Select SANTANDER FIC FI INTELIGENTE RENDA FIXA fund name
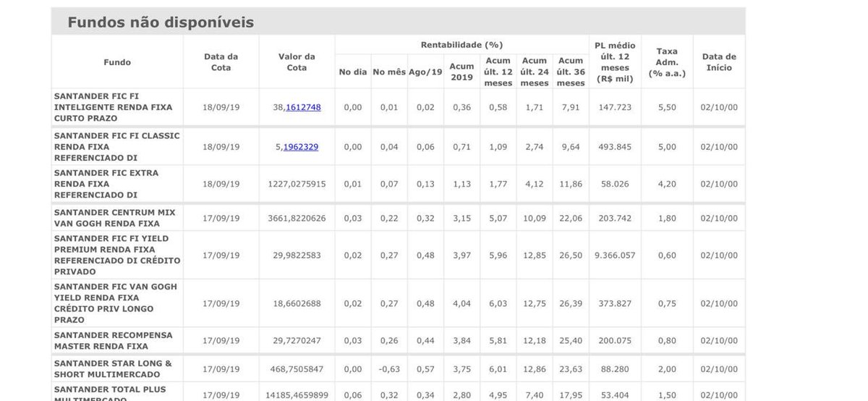Screen dimensions: 868x401 coord(113,107)
